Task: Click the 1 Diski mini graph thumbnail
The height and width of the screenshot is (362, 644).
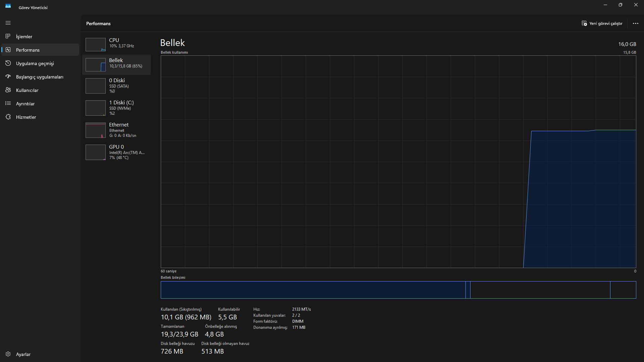Action: (96, 108)
